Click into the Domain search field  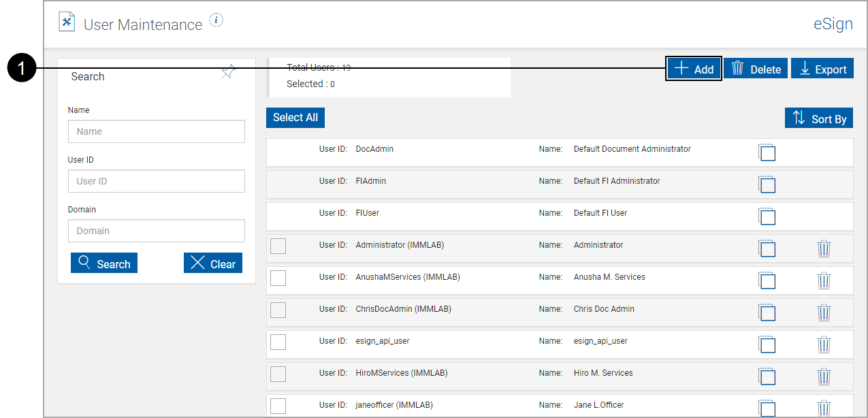click(157, 231)
